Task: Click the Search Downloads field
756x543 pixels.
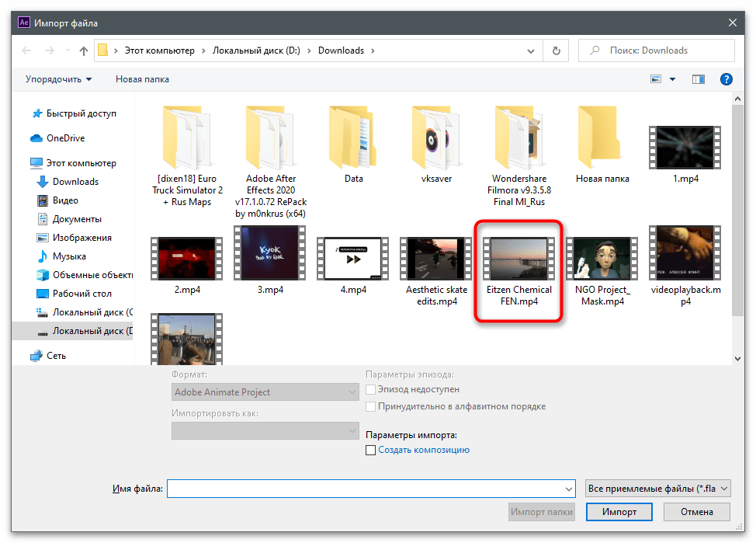Action: pyautogui.click(x=657, y=50)
